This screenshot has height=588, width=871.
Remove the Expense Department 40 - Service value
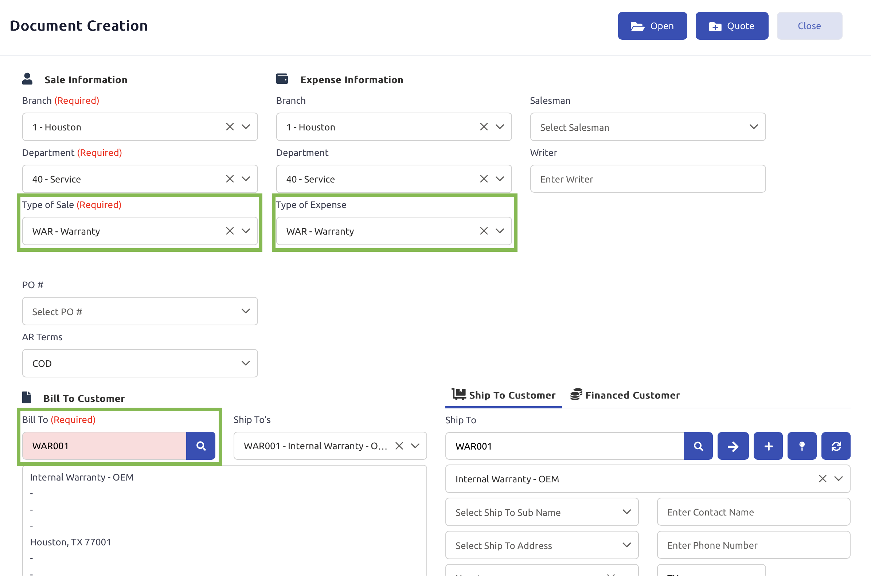[x=484, y=179]
